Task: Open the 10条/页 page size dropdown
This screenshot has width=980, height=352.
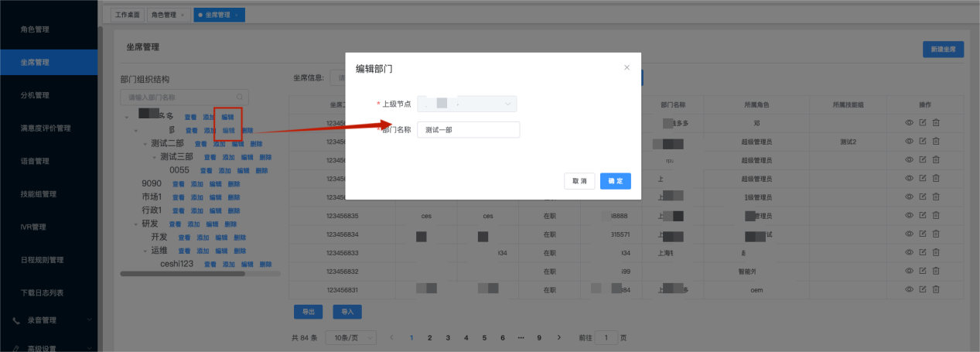Action: coord(351,338)
